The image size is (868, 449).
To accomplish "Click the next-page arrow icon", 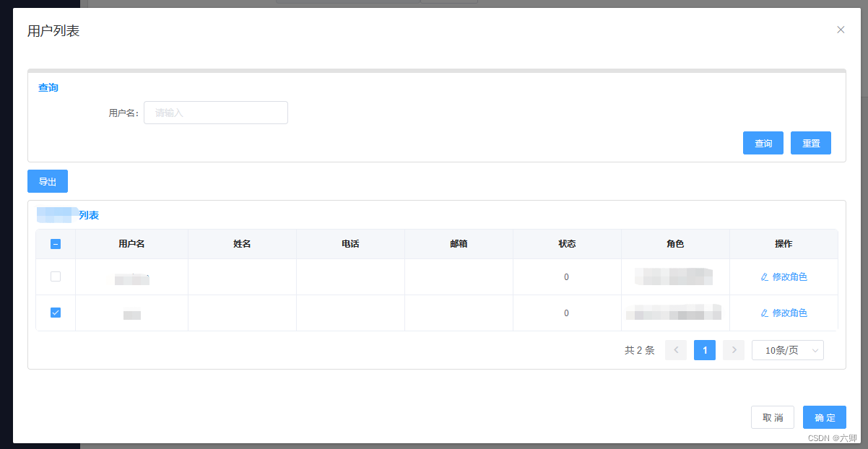I will pos(733,349).
